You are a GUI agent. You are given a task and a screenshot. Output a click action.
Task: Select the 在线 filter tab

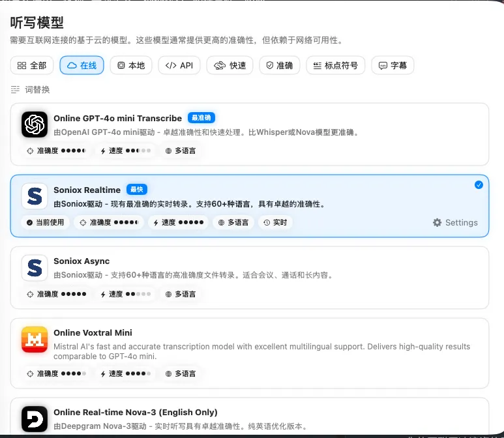click(82, 66)
